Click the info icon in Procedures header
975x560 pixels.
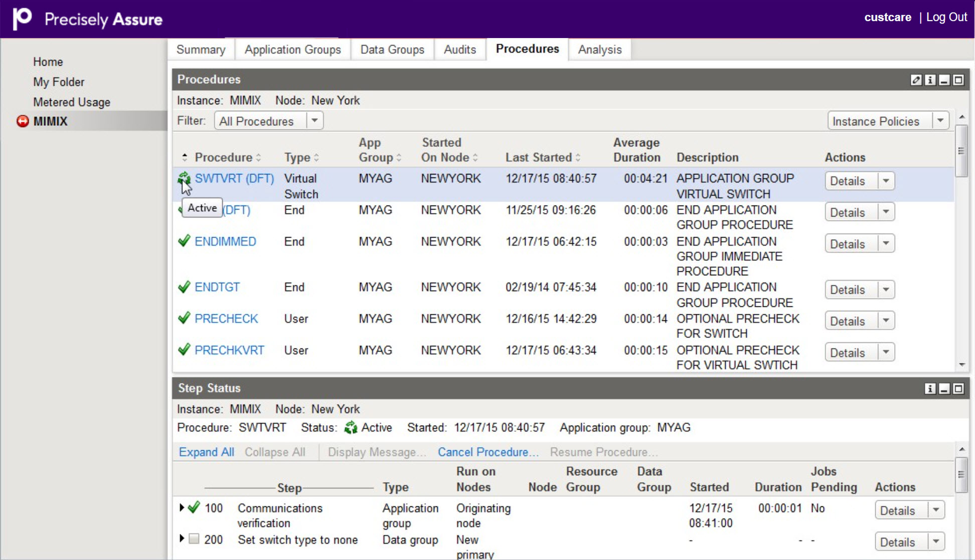point(930,80)
